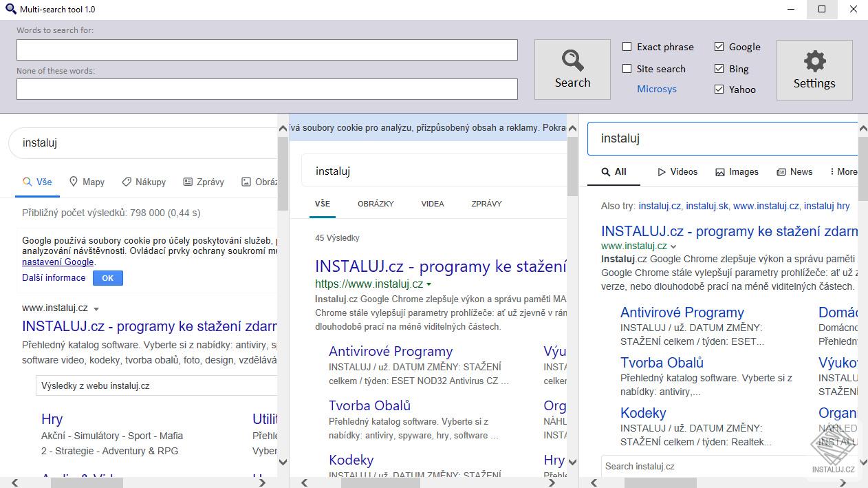Image resolution: width=868 pixels, height=488 pixels.
Task: Open 'instaluj.sk' suggestion in Yahoo
Action: click(706, 206)
